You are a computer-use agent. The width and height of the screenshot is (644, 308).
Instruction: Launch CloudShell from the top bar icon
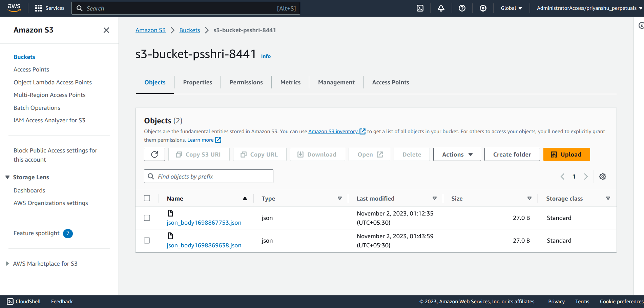(420, 8)
